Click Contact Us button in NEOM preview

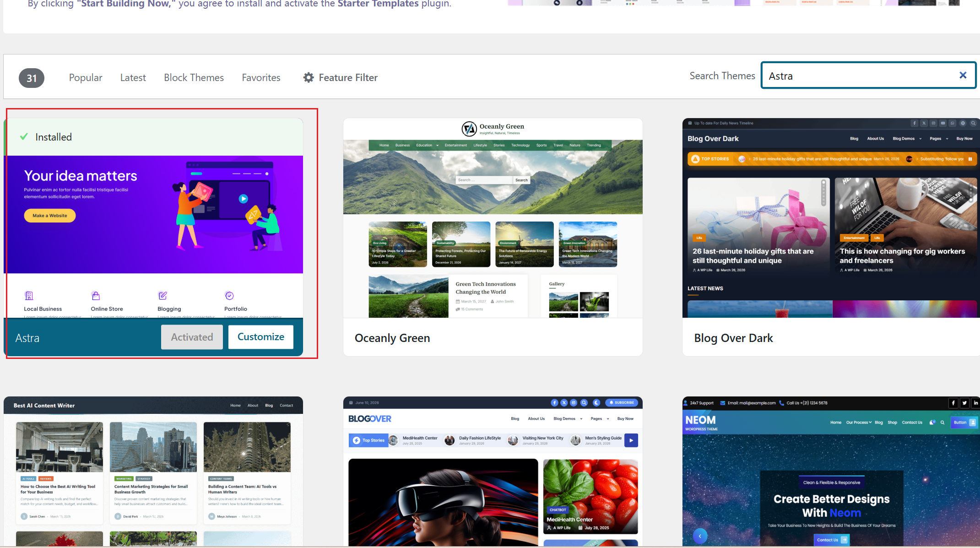(x=831, y=540)
